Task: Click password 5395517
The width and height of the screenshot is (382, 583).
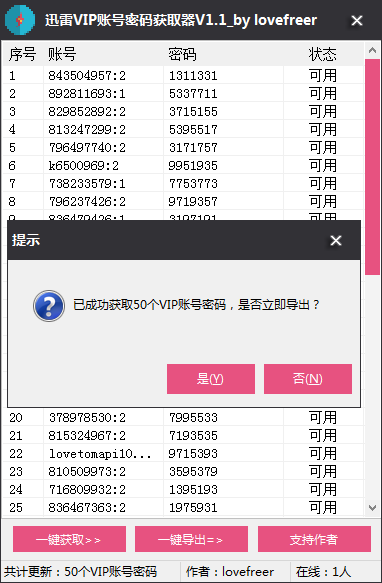Action: pos(193,129)
